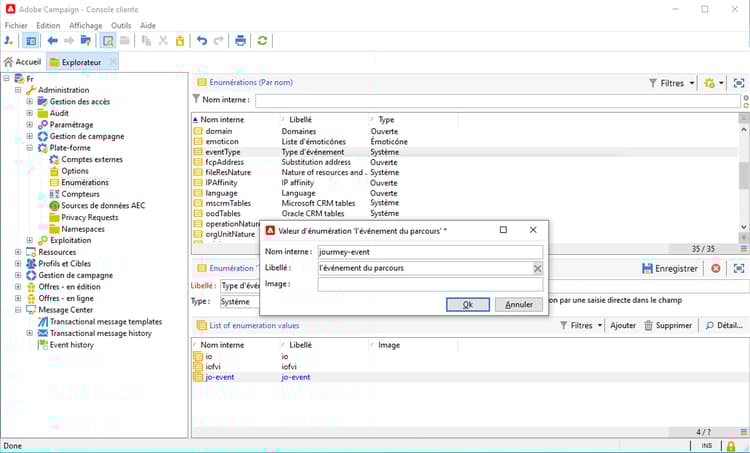The height and width of the screenshot is (453, 750).
Task: Select the Explorateur tab
Action: [81, 62]
